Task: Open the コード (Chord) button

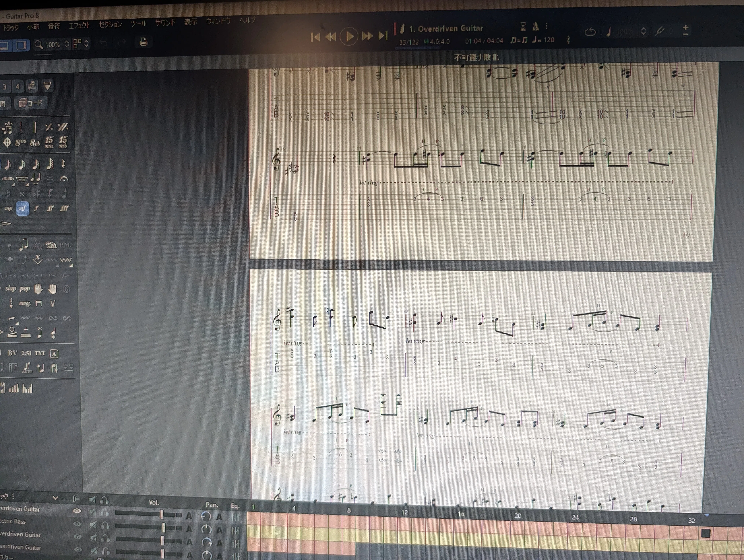Action: (31, 103)
